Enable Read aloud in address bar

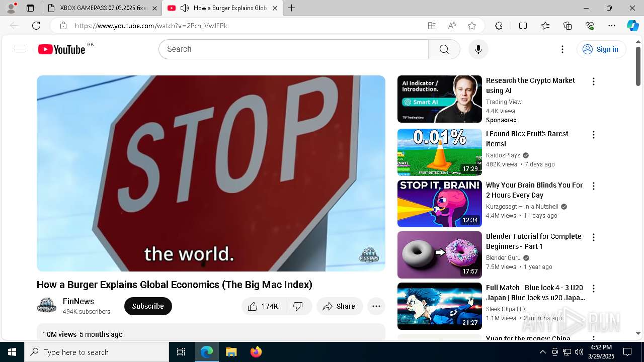click(452, 26)
